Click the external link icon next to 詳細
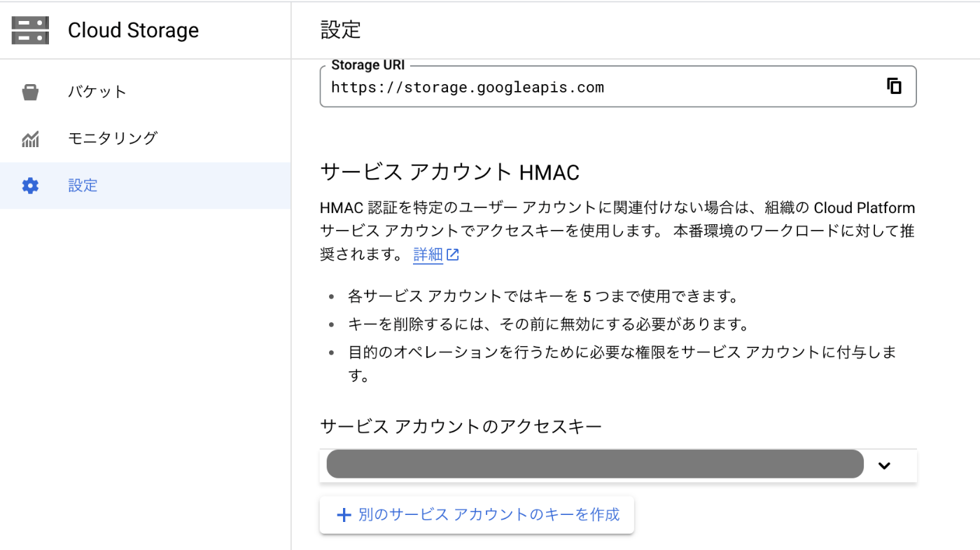This screenshot has width=980, height=550. [x=453, y=255]
